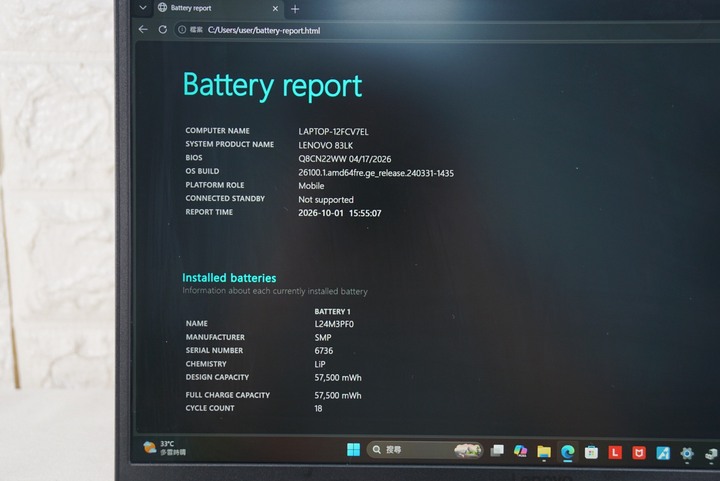Click the taskbar search box

pyautogui.click(x=424, y=450)
